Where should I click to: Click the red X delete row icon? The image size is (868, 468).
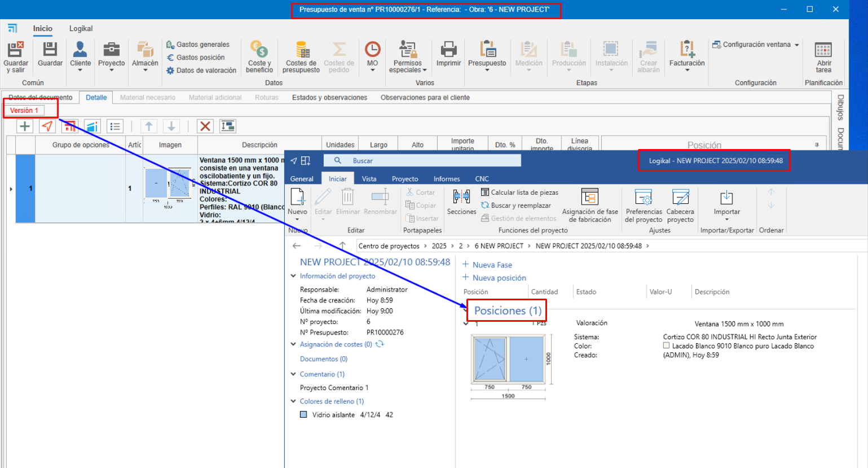tap(205, 126)
